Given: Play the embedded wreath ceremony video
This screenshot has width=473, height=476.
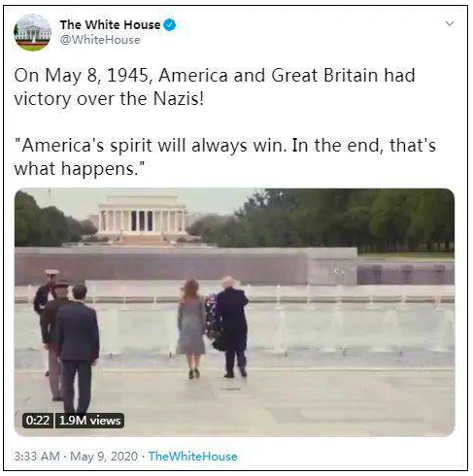Looking at the screenshot, I should click(x=234, y=312).
